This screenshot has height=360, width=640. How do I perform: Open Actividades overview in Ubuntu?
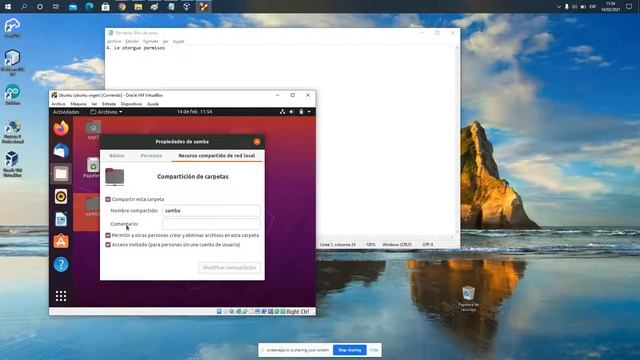66,111
